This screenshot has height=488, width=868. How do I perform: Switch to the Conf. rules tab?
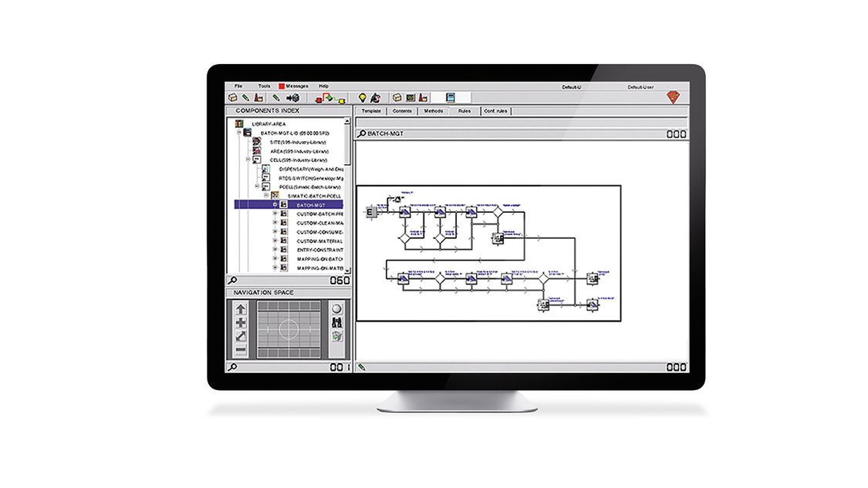point(495,111)
